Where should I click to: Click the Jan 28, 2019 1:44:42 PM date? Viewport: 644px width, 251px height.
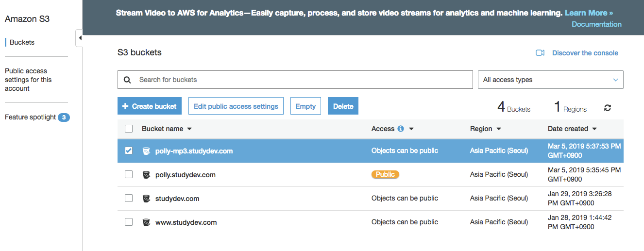click(x=580, y=222)
